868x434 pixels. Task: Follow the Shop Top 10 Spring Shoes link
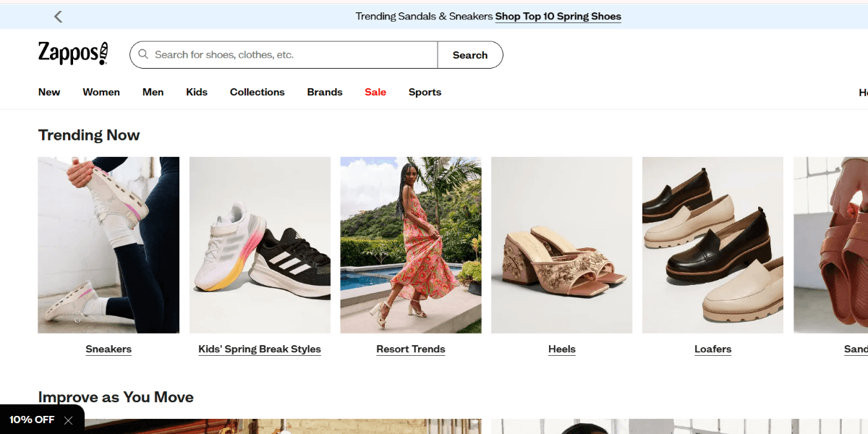coord(558,16)
